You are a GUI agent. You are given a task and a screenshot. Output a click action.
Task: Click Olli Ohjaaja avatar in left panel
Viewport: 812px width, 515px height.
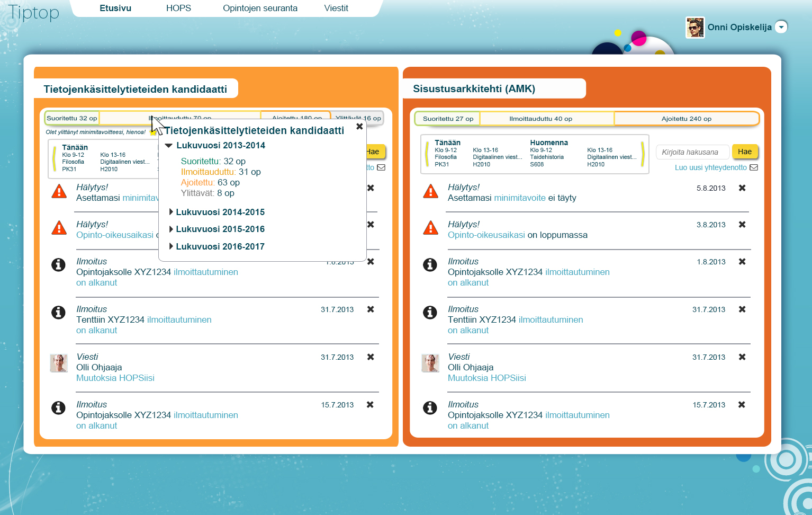click(59, 363)
